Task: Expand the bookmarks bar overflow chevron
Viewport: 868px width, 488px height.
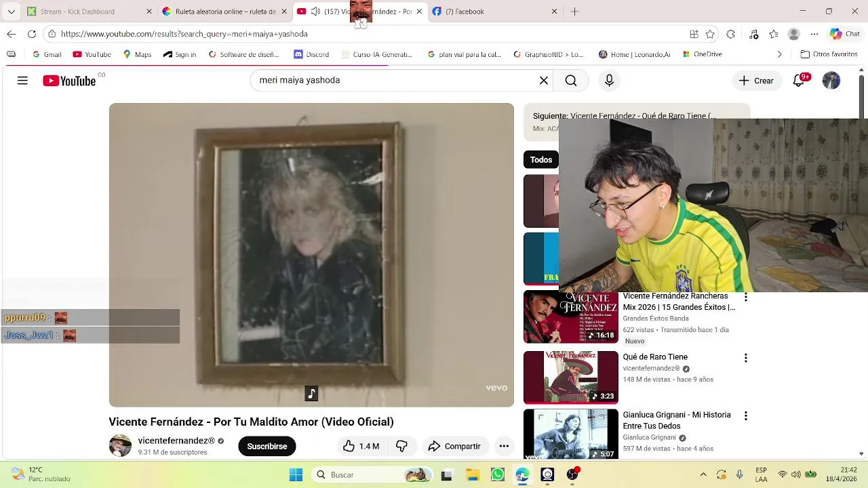Action: tap(779, 54)
